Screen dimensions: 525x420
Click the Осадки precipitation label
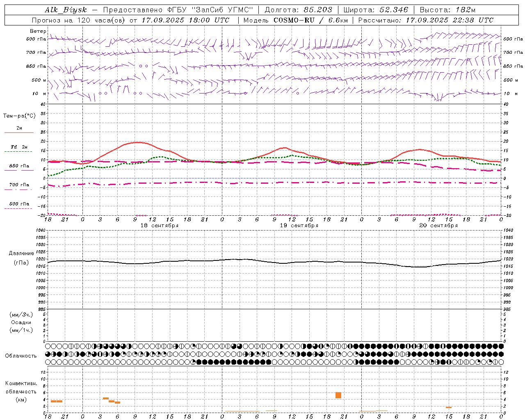coord(21,322)
